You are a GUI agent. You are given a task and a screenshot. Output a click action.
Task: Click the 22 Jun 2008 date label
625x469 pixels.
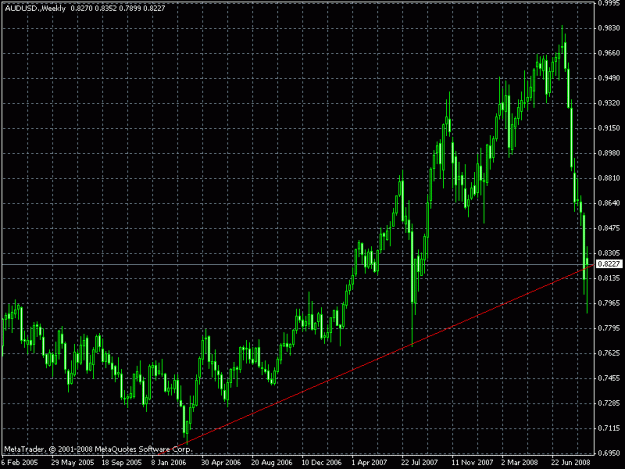tap(570, 463)
